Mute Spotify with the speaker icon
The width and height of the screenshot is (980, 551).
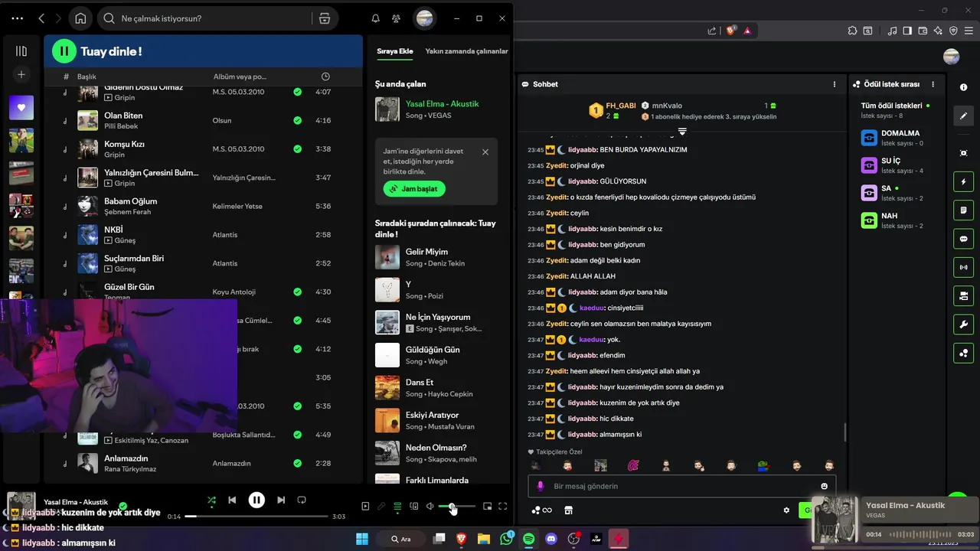pyautogui.click(x=430, y=506)
